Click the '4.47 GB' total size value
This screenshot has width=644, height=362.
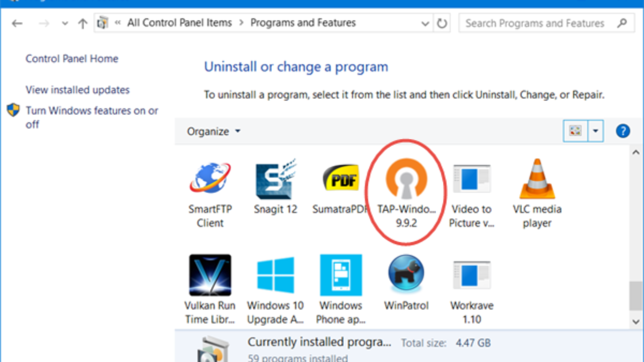pyautogui.click(x=473, y=343)
